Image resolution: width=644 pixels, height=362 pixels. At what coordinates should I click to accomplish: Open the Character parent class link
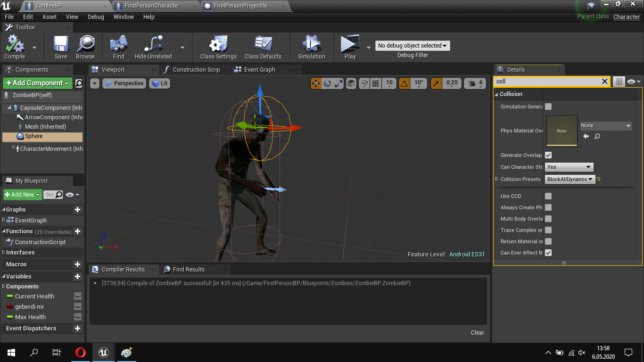[x=627, y=16]
